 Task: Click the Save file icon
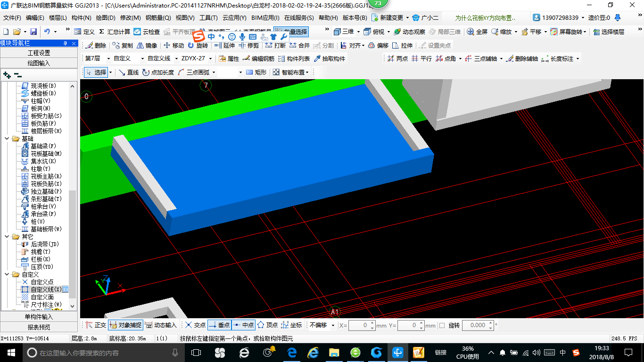pyautogui.click(x=33, y=32)
